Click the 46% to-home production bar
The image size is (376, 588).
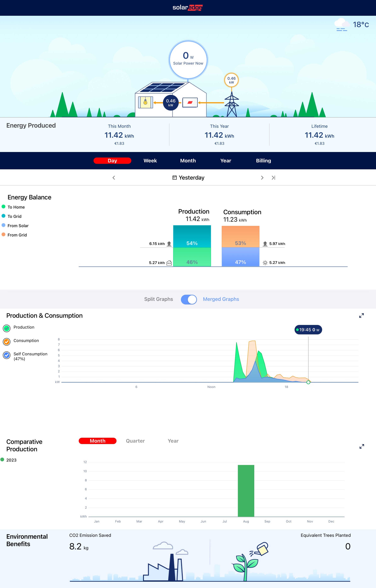[192, 257]
